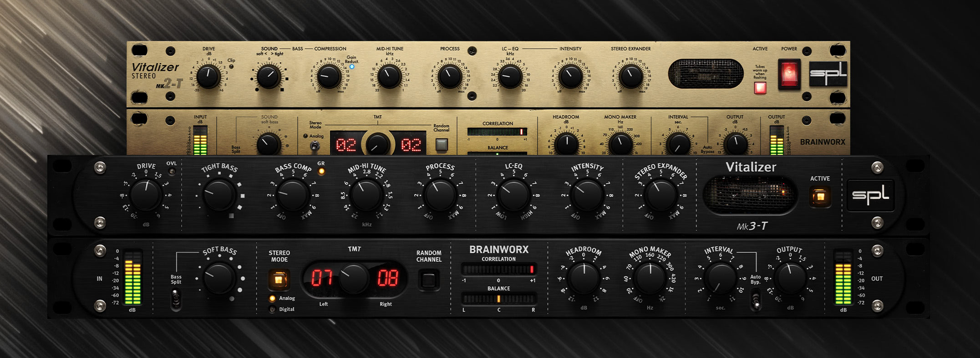980x358 pixels.
Task: Click the Bass Comp knob on MK3-T
Action: point(292,195)
